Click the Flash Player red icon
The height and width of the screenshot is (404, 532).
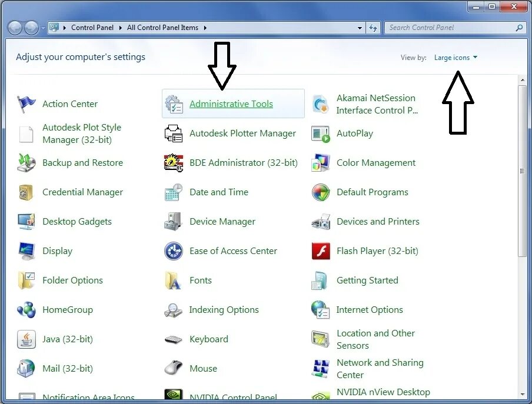coord(320,251)
